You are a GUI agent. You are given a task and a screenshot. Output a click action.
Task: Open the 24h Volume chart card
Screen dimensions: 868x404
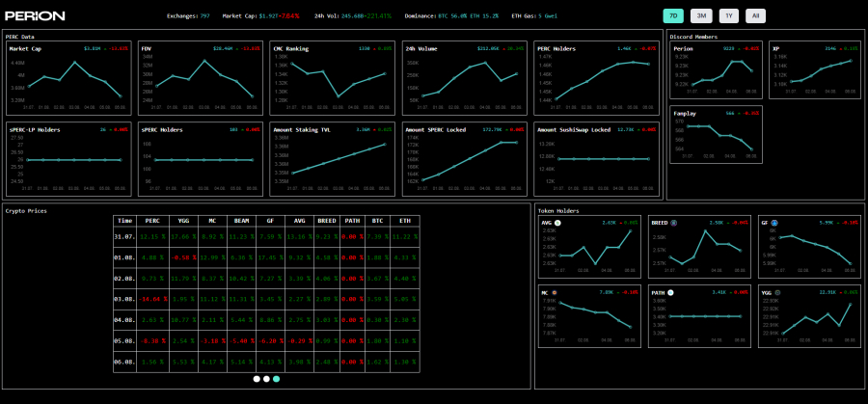[464, 77]
